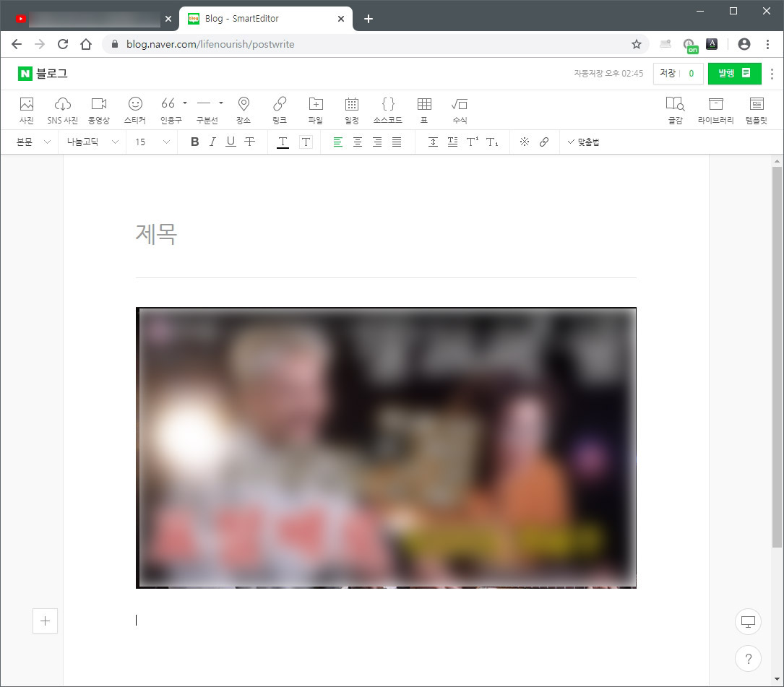Go back to the previous page
This screenshot has width=784, height=687.
(17, 44)
